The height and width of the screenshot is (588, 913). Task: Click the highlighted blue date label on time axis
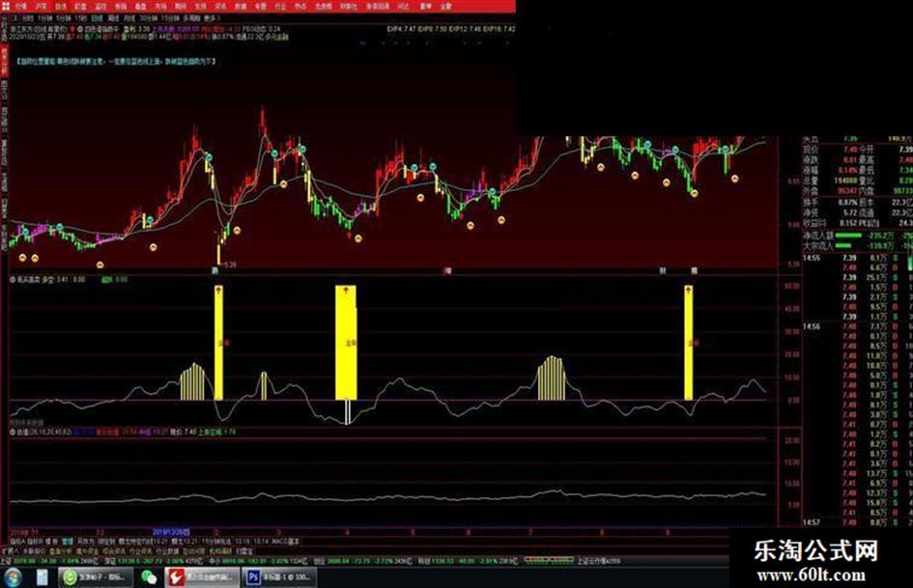pyautogui.click(x=171, y=532)
